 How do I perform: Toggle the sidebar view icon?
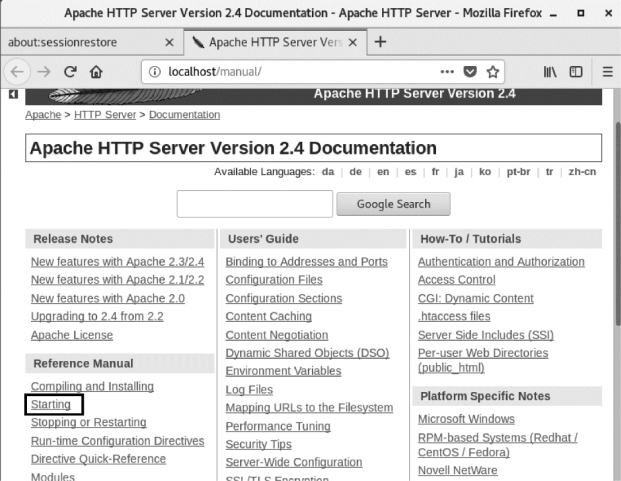[x=576, y=72]
